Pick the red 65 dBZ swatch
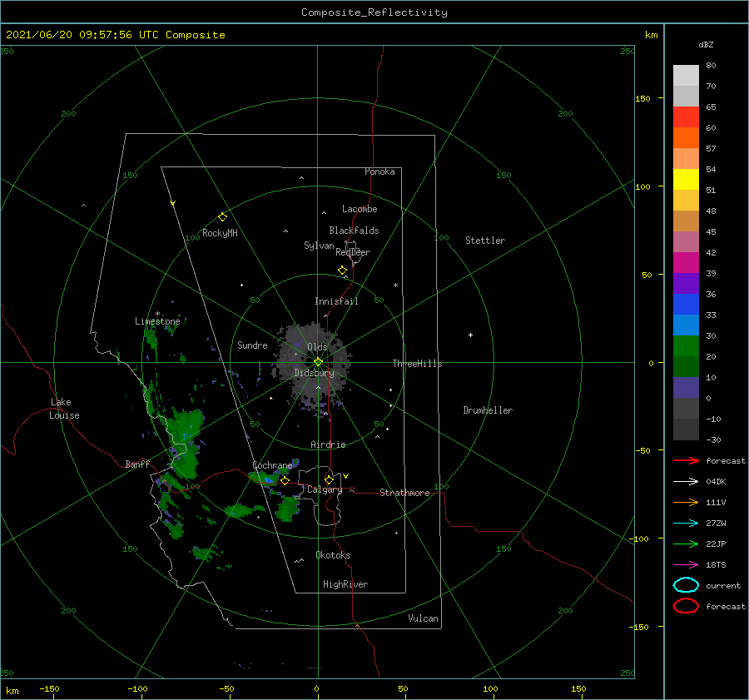 pos(686,117)
